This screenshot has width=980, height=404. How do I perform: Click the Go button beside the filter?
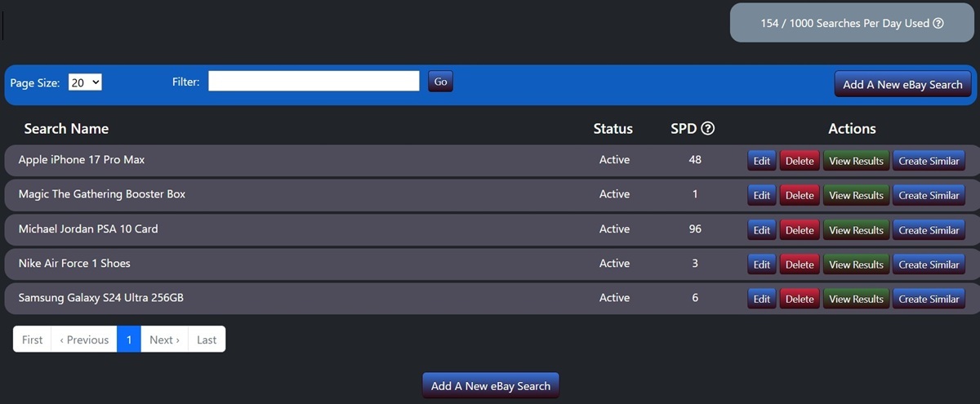440,82
